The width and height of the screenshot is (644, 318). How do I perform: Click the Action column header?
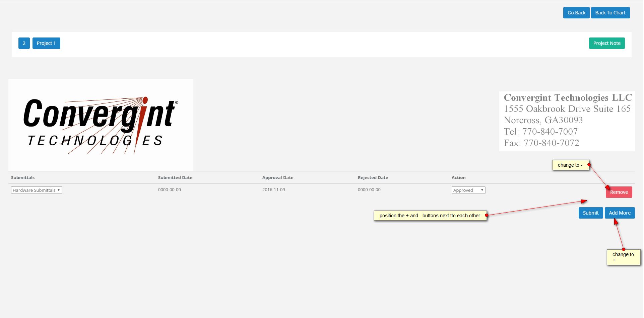pyautogui.click(x=459, y=177)
